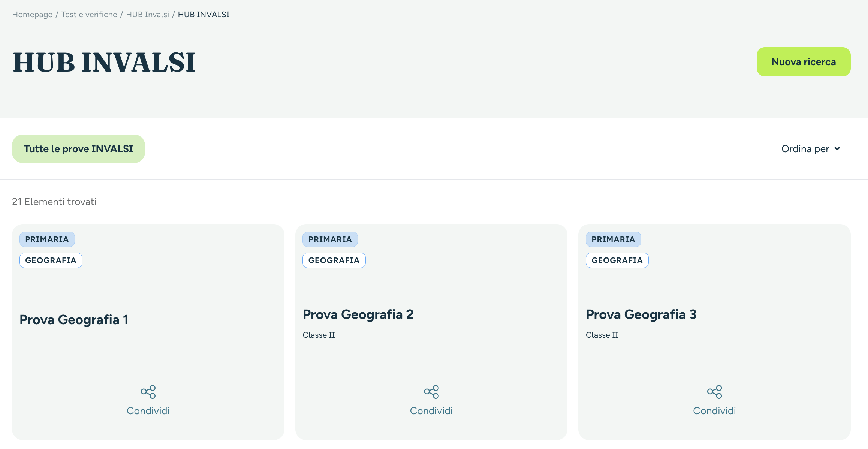Click share icon on Prova Geografia 2 card
This screenshot has height=449, width=868.
(x=431, y=392)
